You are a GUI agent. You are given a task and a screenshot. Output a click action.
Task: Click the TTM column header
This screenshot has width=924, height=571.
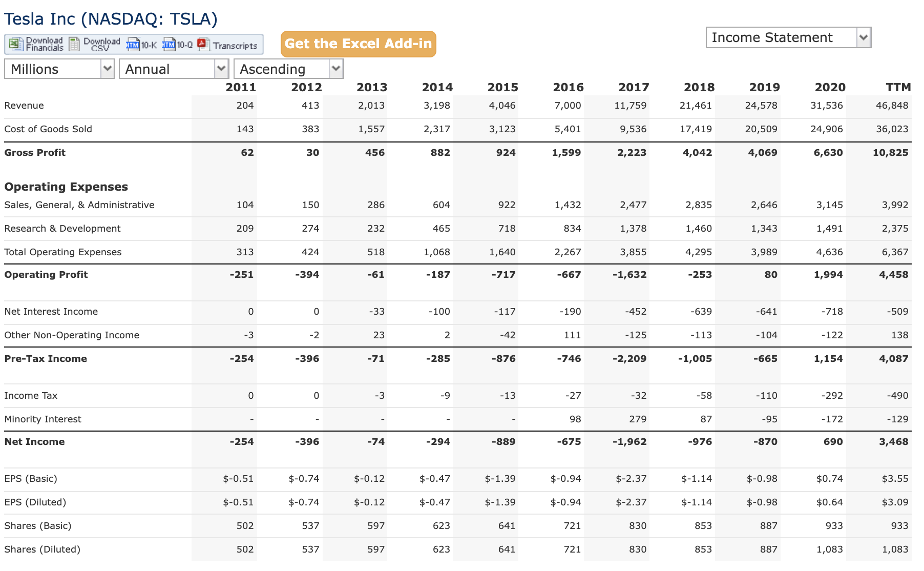tap(898, 87)
